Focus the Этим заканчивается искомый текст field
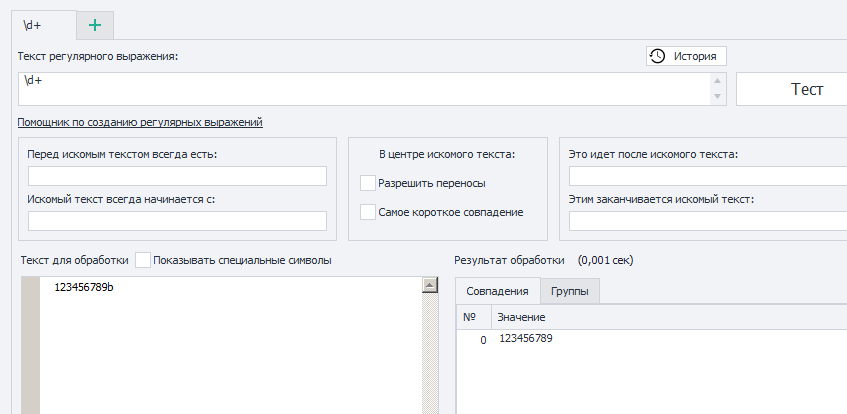Image resolution: width=847 pixels, height=414 pixels. tap(708, 221)
